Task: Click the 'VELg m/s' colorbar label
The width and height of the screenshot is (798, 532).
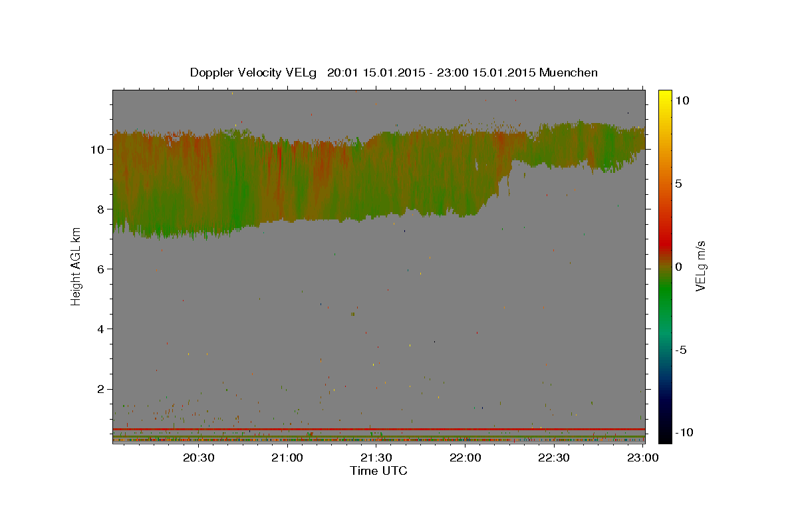Action: click(700, 266)
